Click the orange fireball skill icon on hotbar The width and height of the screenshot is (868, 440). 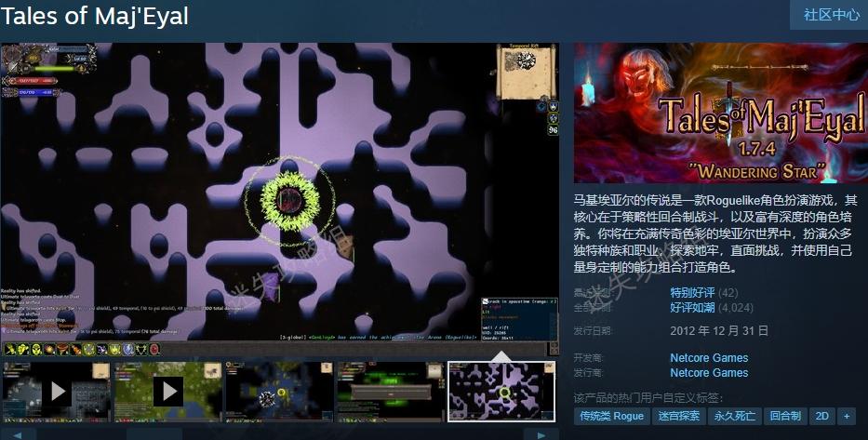coord(50,349)
